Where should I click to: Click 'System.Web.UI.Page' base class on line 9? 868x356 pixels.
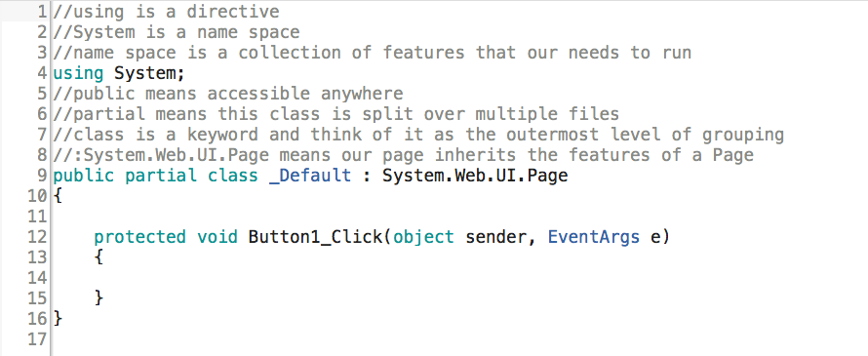coord(475,177)
